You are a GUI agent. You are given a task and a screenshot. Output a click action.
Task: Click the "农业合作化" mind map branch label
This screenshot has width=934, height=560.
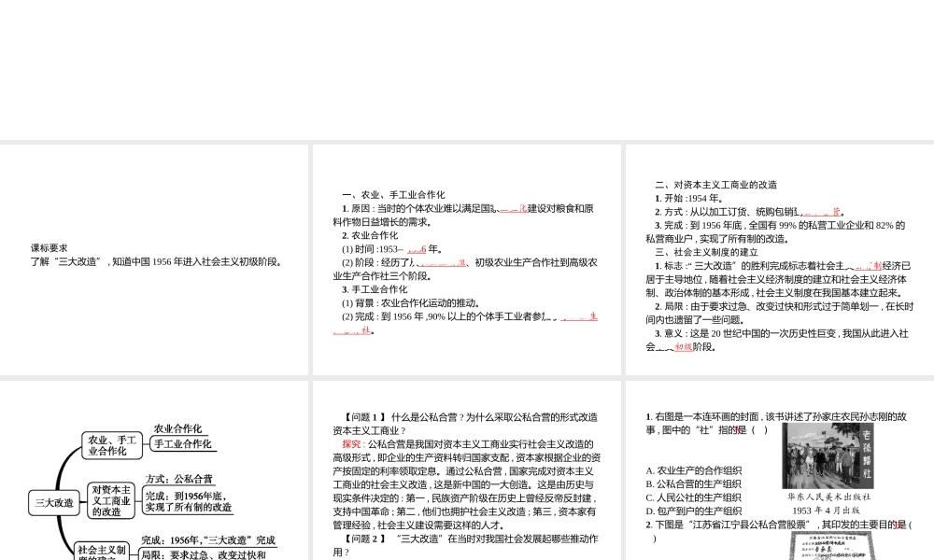(x=177, y=428)
